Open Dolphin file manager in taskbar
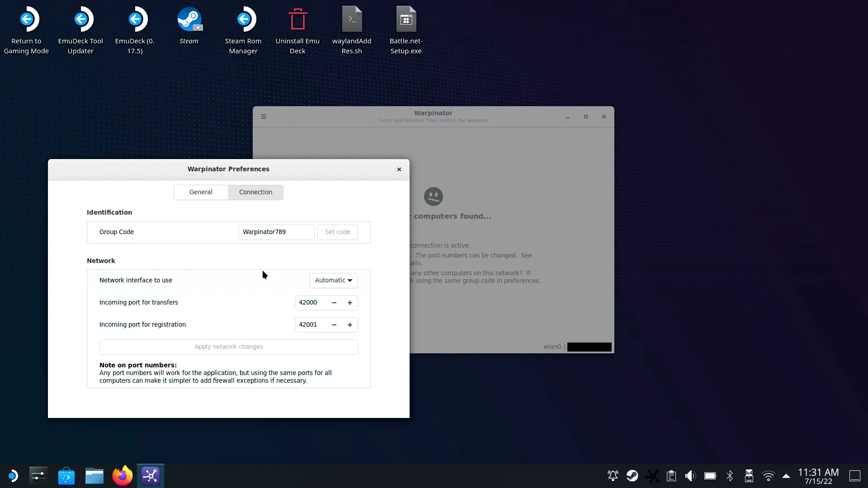This screenshot has height=488, width=868. [x=94, y=476]
